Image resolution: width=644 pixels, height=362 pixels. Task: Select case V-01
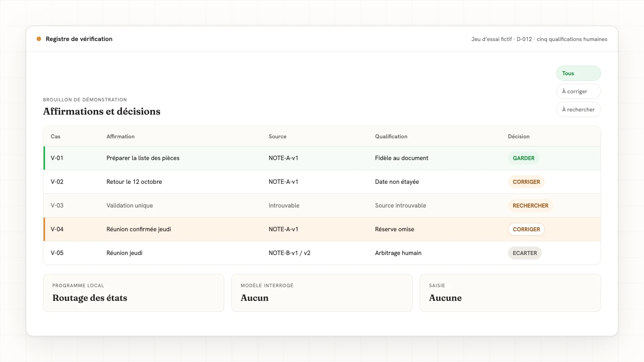click(x=322, y=158)
